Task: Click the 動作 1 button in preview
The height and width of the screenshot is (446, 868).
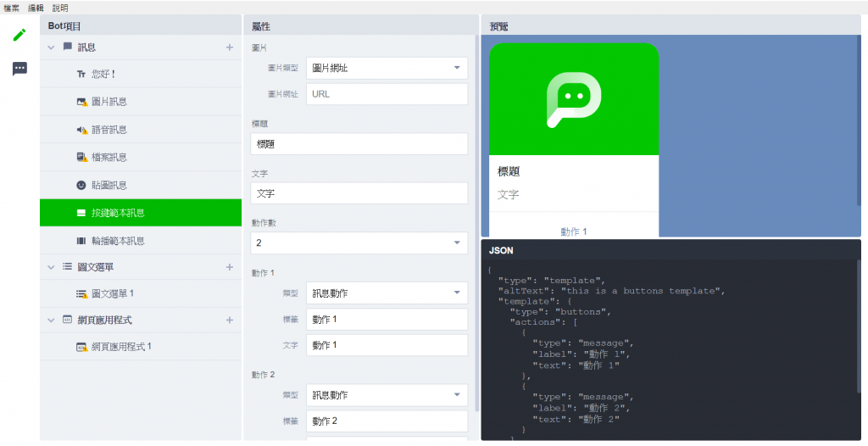Action: 574,231
